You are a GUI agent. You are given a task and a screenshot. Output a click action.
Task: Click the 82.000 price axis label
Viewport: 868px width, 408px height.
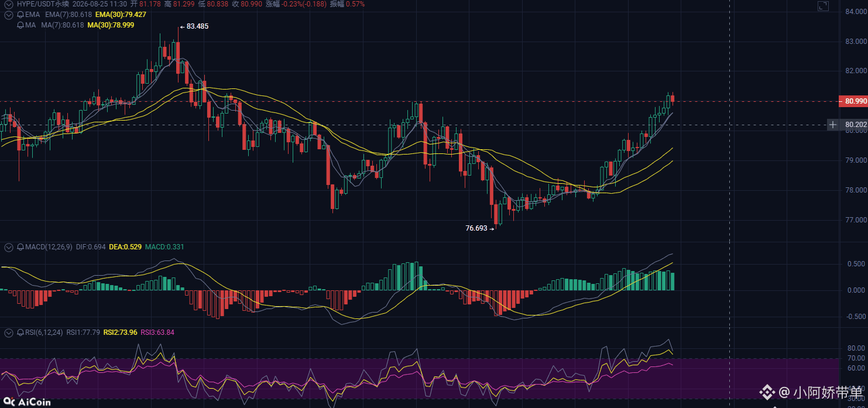[856, 71]
